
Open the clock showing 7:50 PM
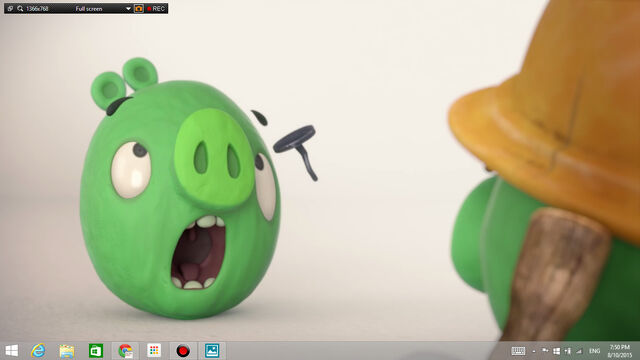(x=620, y=351)
